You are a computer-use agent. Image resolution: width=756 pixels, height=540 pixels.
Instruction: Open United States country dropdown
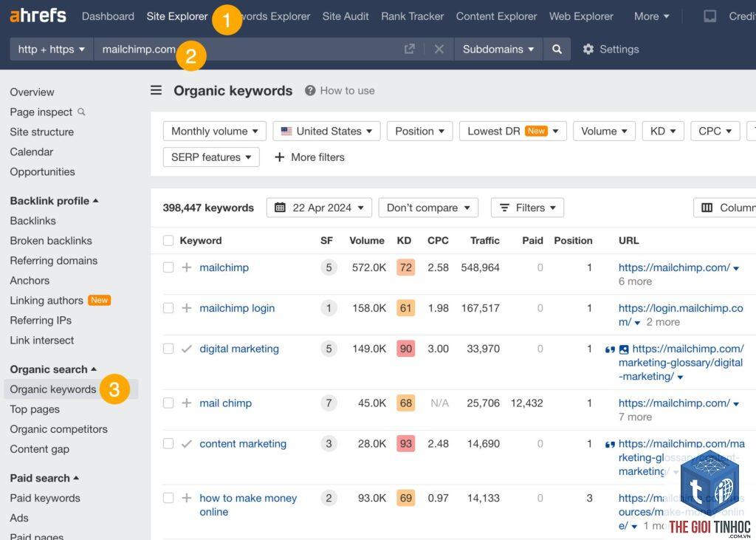click(326, 131)
